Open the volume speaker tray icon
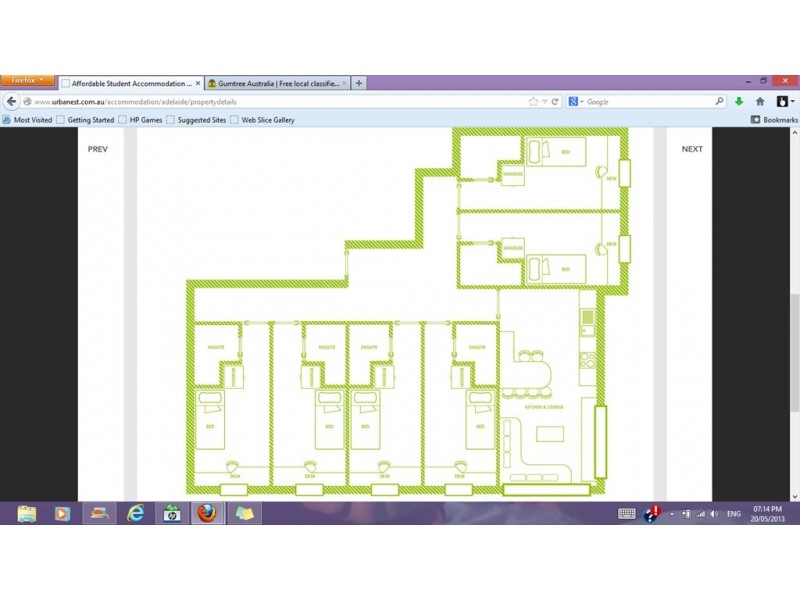The width and height of the screenshot is (800, 600). [x=714, y=514]
